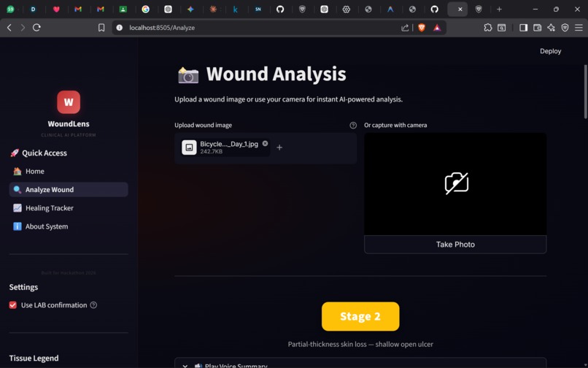
Task: Switch to the green Classroom tab
Action: click(x=123, y=9)
